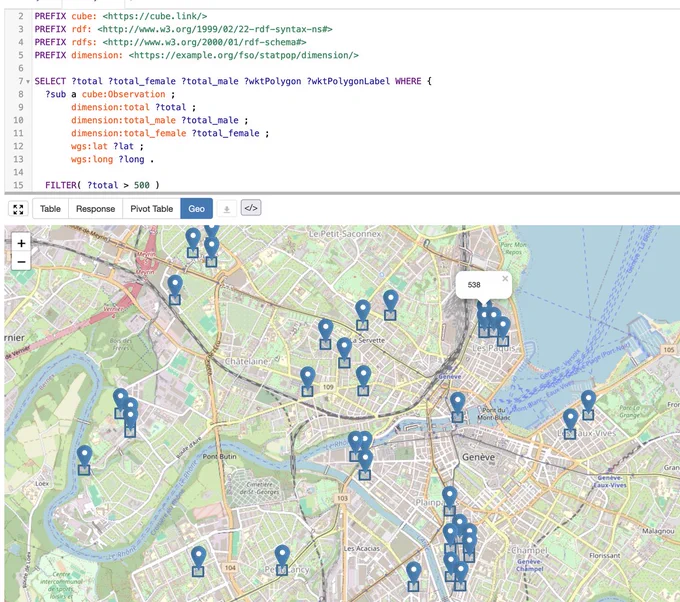Close the 538 map popup
The height and width of the screenshot is (602, 680).
[505, 279]
